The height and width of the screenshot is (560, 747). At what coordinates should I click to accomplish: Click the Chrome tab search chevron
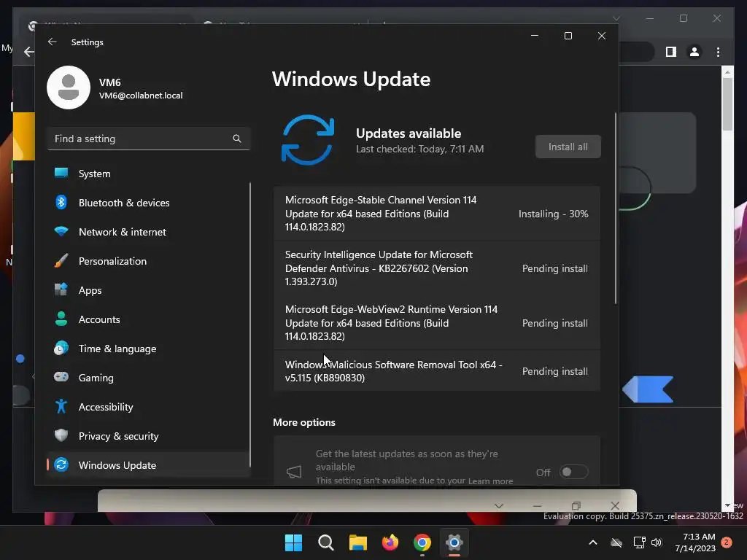616,18
